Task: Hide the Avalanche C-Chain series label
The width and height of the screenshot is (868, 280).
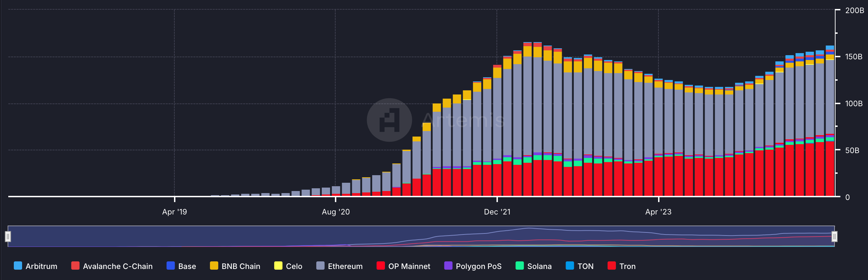Action: coord(118,266)
